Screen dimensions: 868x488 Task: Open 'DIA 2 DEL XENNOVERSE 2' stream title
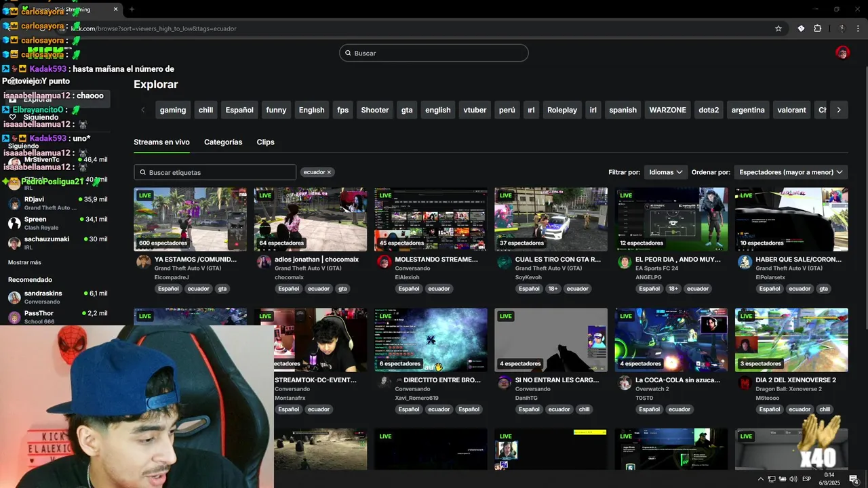(795, 380)
